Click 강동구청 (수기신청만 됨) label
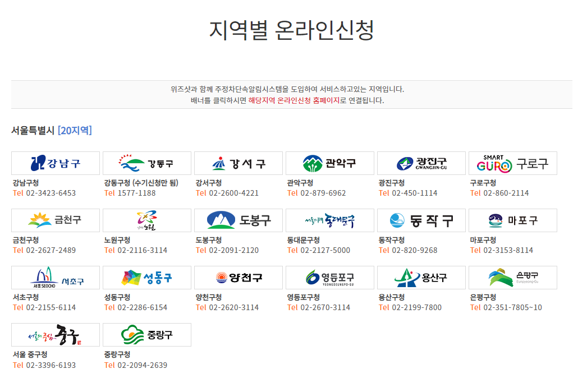587x392 pixels. click(x=141, y=183)
